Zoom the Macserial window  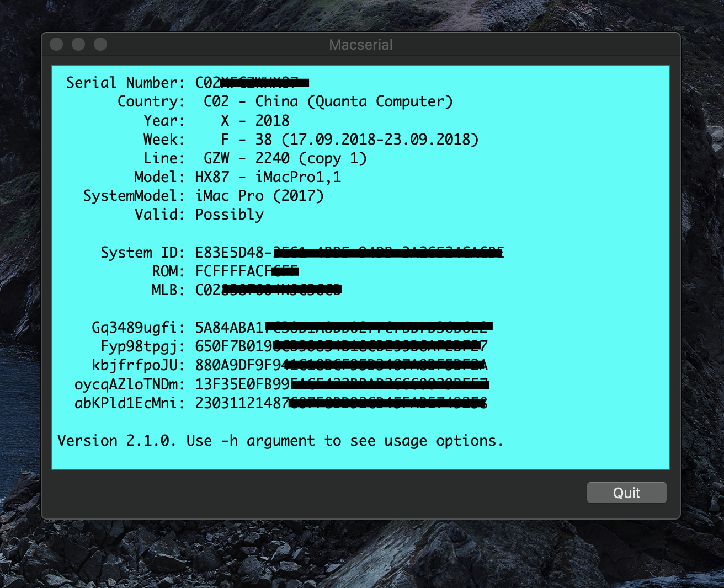coord(100,44)
